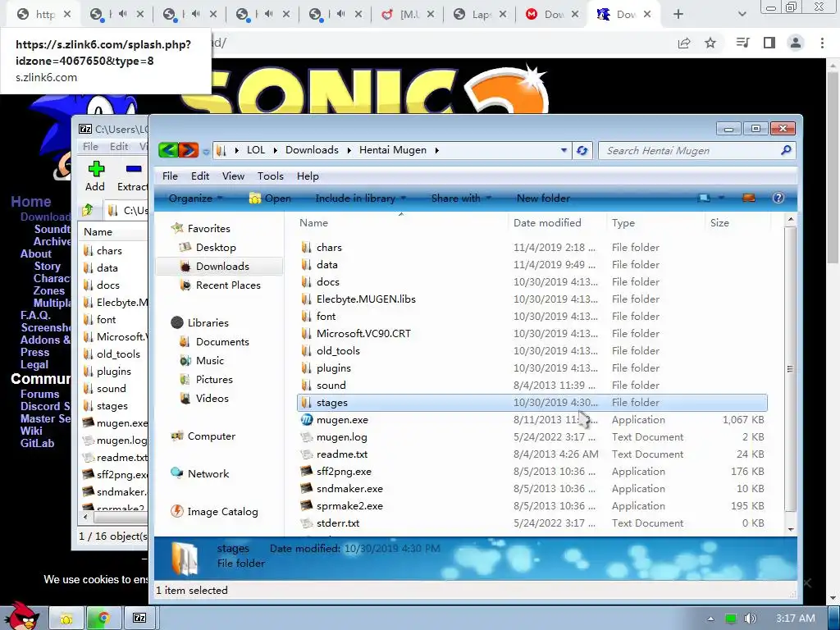Click the Explorer file list vertical scrollbar

click(790, 370)
